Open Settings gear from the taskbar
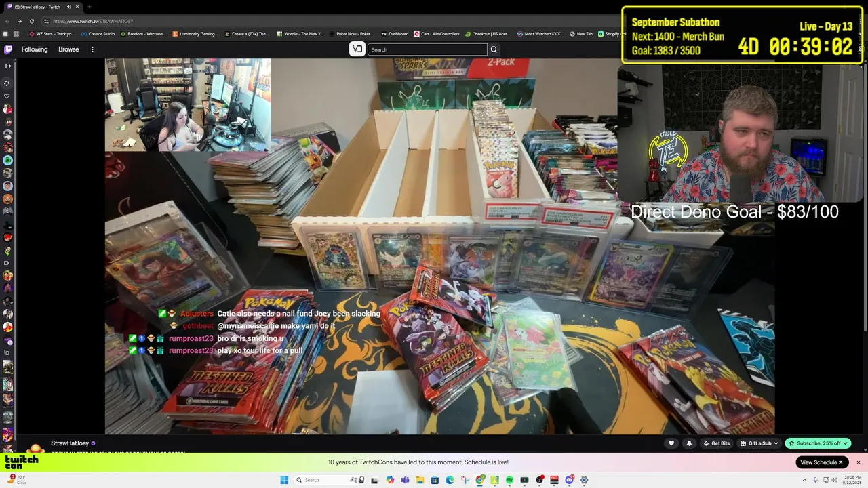 [584, 480]
